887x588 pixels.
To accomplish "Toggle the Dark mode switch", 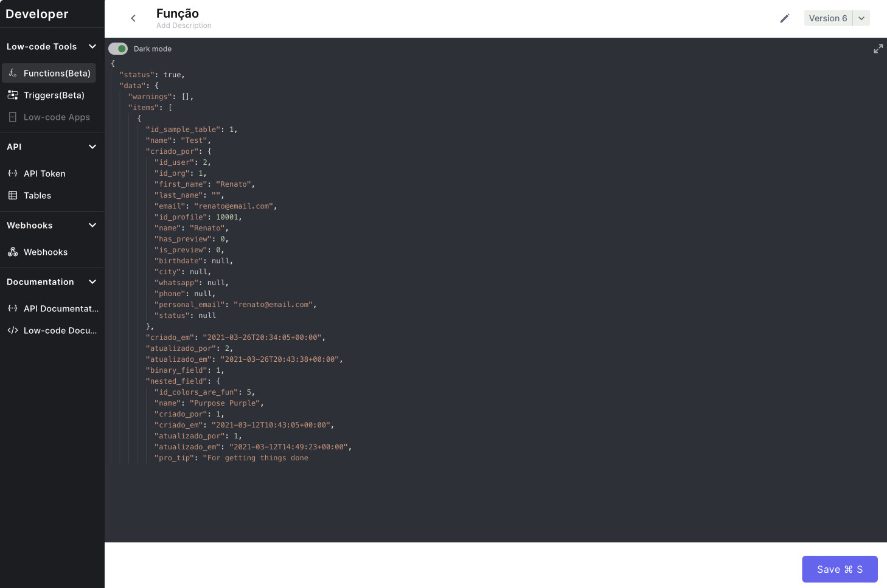I will tap(118, 49).
